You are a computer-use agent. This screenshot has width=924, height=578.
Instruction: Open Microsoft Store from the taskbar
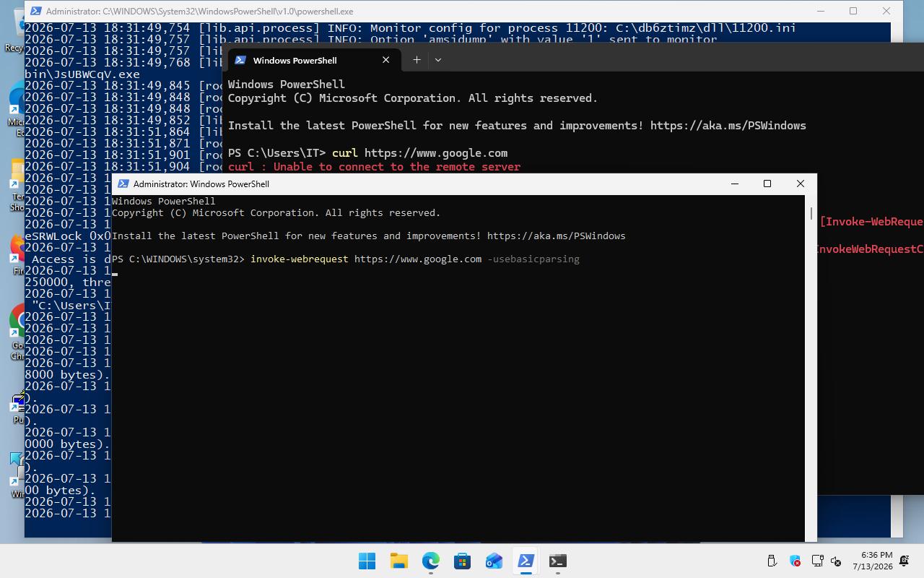(x=463, y=561)
